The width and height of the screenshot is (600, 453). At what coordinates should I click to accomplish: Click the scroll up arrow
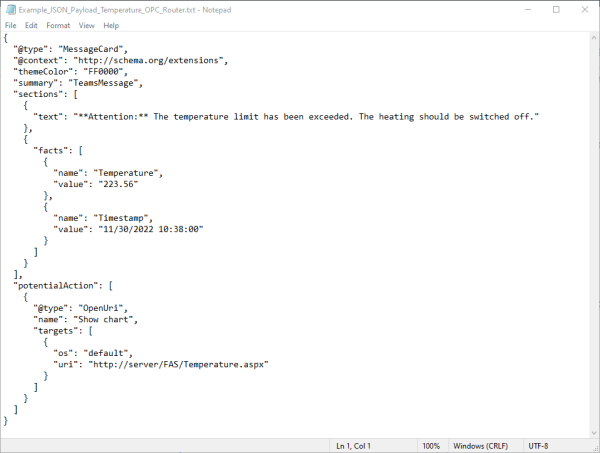(x=594, y=37)
